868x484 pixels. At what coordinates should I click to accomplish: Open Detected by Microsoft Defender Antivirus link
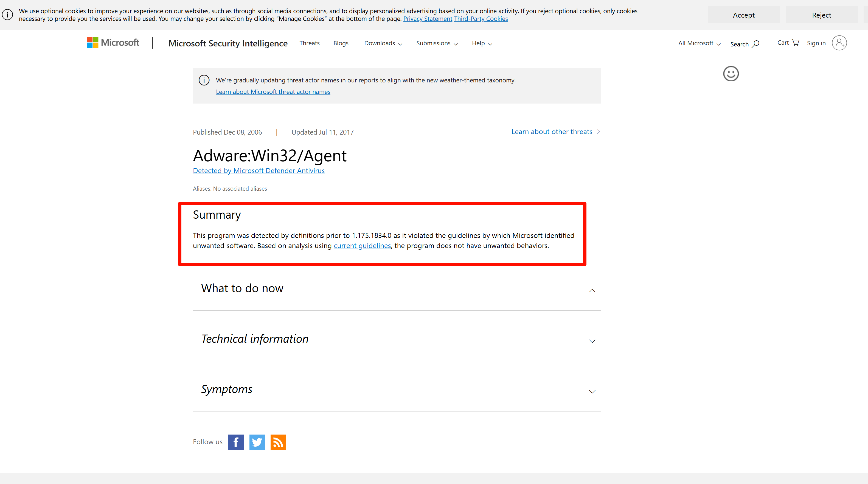[259, 171]
